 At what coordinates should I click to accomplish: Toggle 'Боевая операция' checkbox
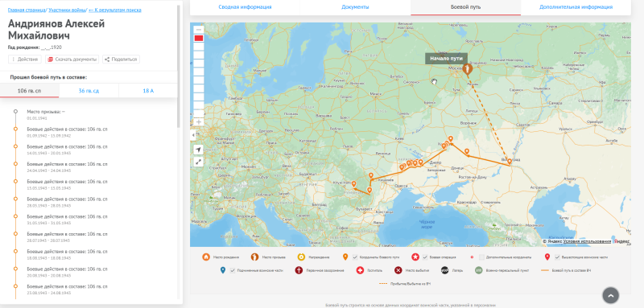pos(425,257)
